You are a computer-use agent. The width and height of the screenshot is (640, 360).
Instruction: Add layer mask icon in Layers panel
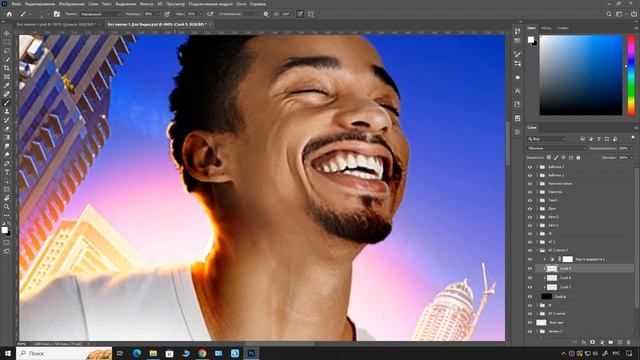593,342
